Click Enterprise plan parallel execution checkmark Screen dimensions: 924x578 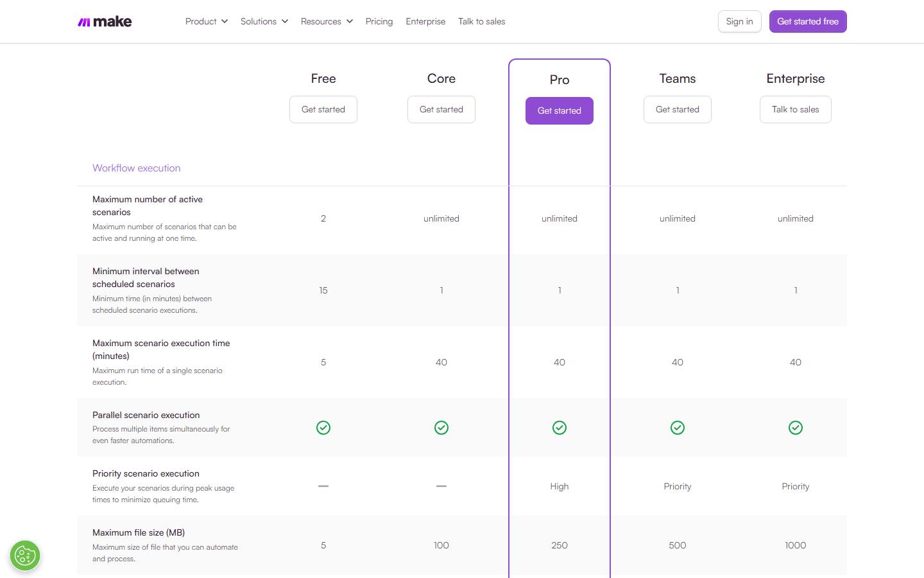[796, 428]
